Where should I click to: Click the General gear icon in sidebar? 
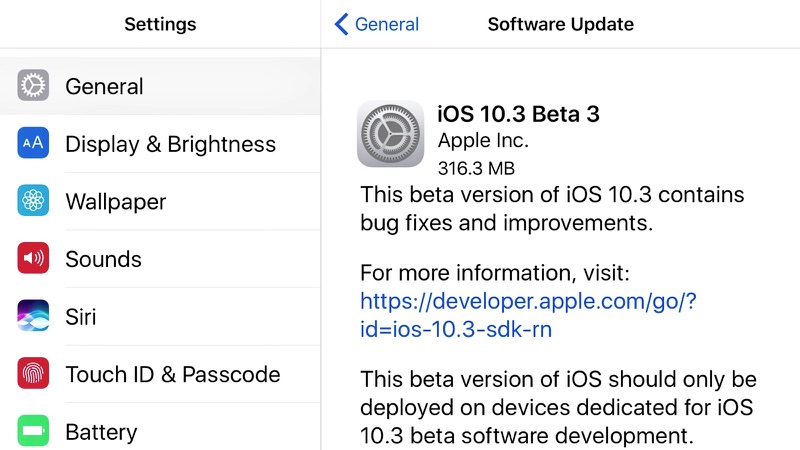coord(33,86)
